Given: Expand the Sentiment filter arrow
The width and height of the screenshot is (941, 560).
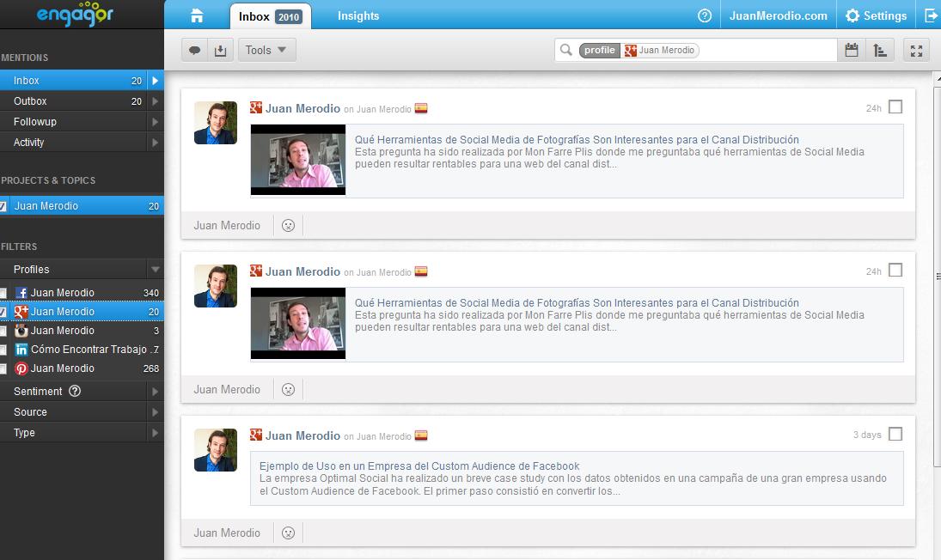Looking at the screenshot, I should tap(155, 392).
